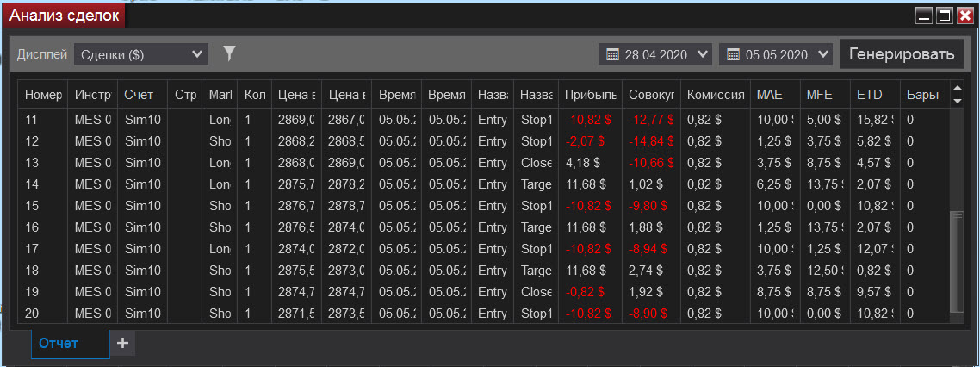Screen dimensions: 980x367
Task: Open calendar icon for start date 28.04.2020
Action: pos(612,55)
